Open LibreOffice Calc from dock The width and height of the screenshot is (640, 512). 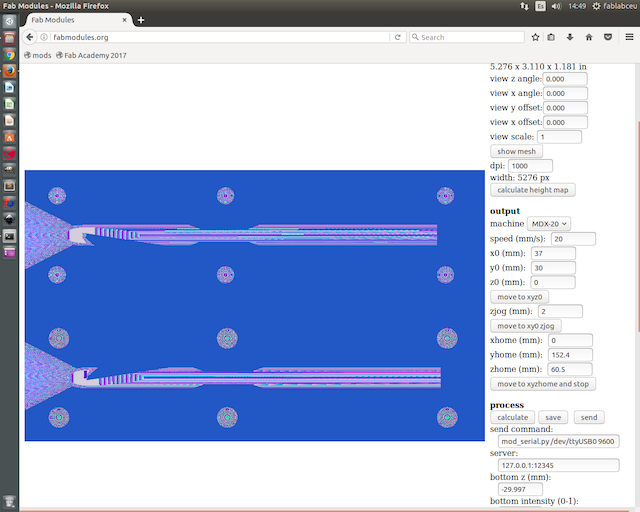tap(9, 104)
